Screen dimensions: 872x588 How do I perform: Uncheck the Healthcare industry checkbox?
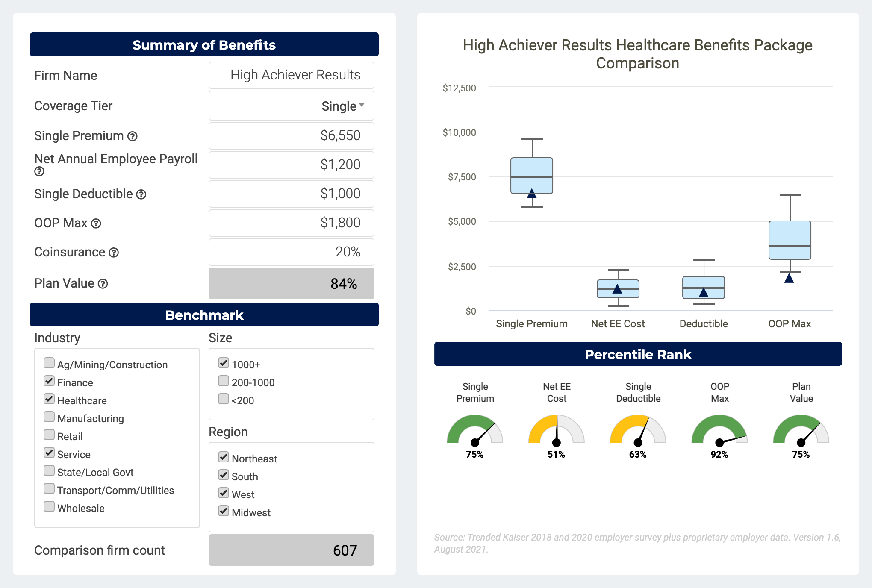(49, 399)
